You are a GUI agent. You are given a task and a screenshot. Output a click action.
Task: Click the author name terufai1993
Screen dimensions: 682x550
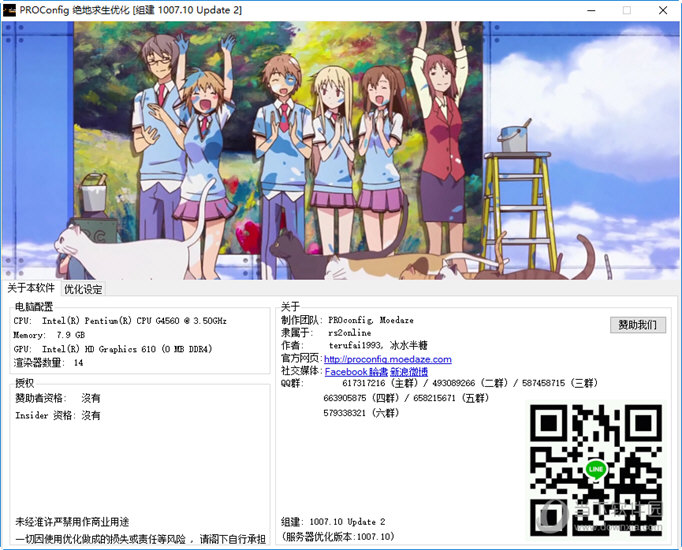[x=356, y=345]
